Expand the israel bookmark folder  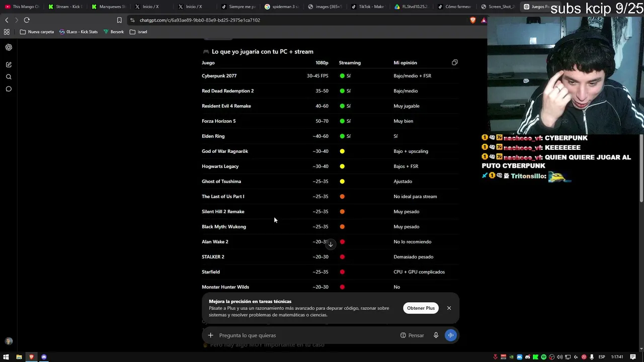(138, 32)
